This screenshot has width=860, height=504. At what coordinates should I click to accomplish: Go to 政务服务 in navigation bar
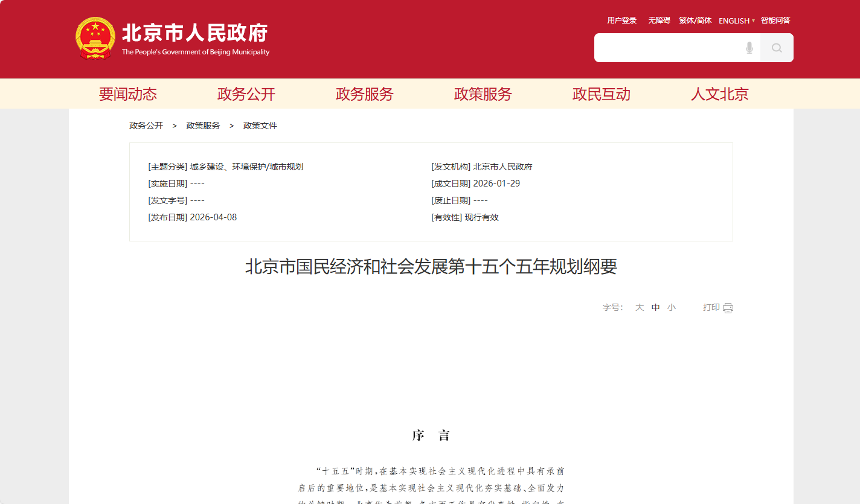tap(365, 94)
